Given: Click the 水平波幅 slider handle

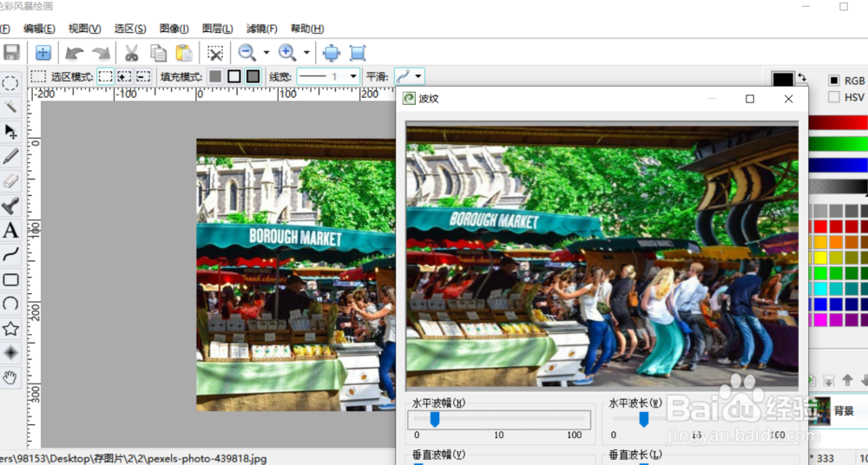Looking at the screenshot, I should (x=435, y=420).
